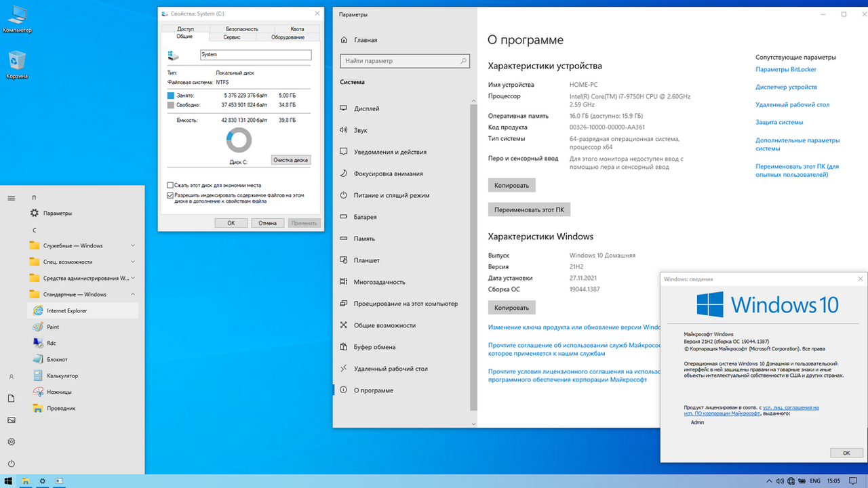Image resolution: width=868 pixels, height=488 pixels.
Task: Click the search magnifier in Найти параметр
Action: point(464,61)
